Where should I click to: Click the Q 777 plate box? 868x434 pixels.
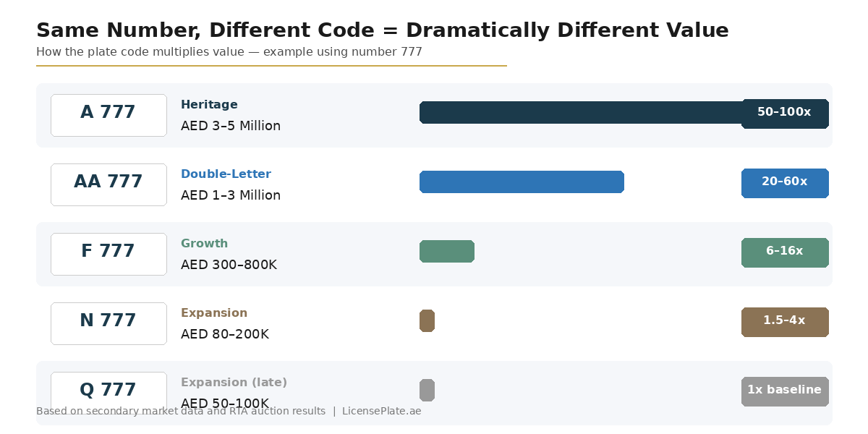point(109,391)
